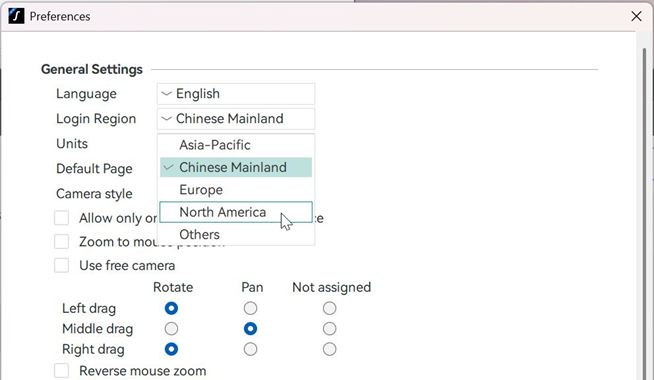This screenshot has height=380, width=654.
Task: Click the Units label
Action: 72,143
